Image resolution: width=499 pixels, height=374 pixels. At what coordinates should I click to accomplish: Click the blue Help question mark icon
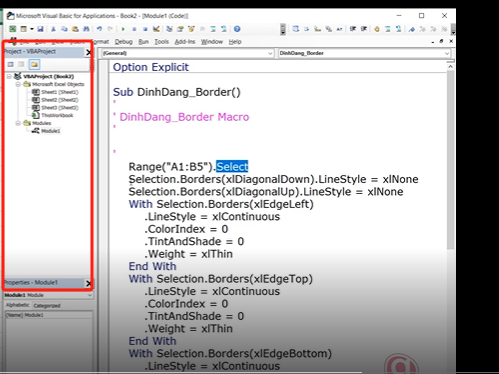pyautogui.click(x=237, y=29)
